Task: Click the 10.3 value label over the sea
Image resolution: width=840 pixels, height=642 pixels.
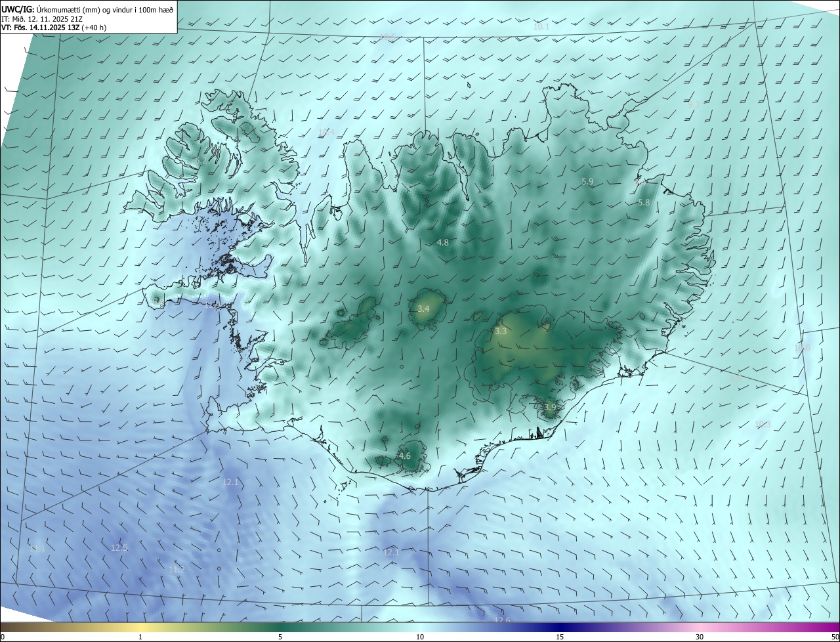Action: [763, 424]
